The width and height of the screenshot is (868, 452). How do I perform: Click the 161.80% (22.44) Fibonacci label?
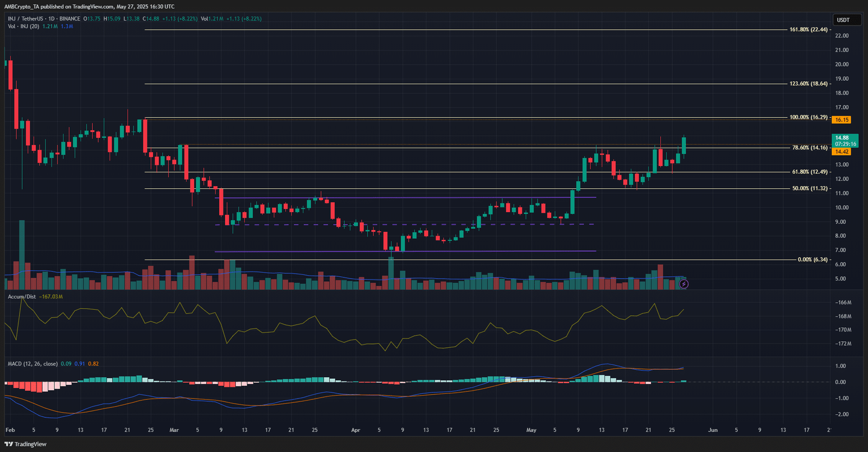click(x=808, y=29)
